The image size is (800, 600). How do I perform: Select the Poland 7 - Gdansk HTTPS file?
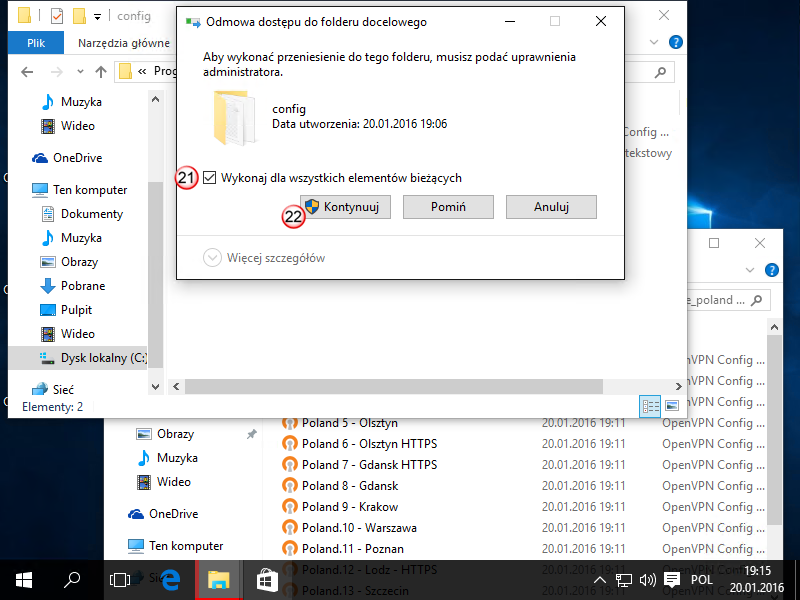pyautogui.click(x=359, y=465)
